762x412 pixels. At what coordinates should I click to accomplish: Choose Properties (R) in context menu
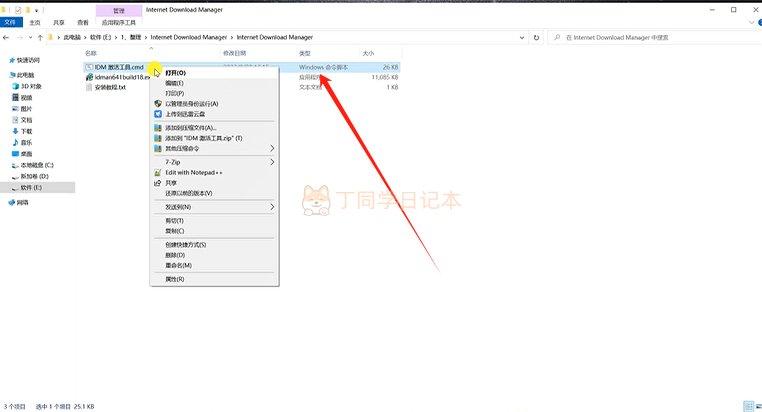pyautogui.click(x=214, y=279)
